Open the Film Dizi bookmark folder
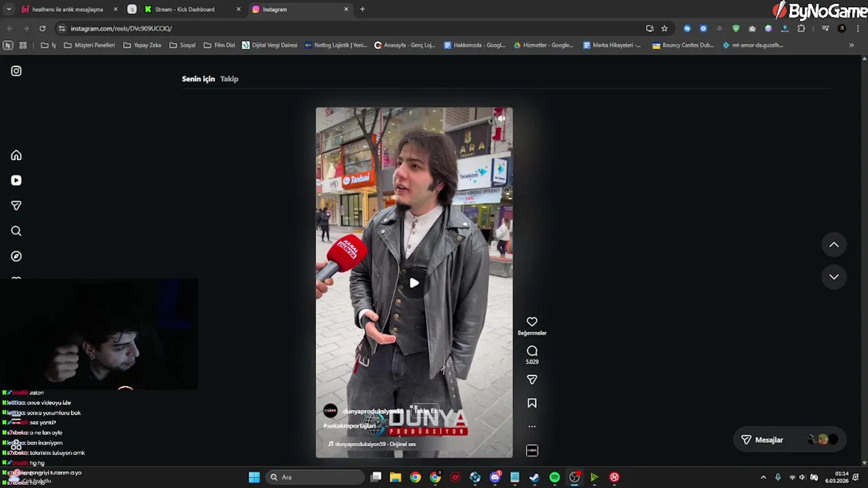Viewport: 868px width, 488px height. click(x=219, y=45)
